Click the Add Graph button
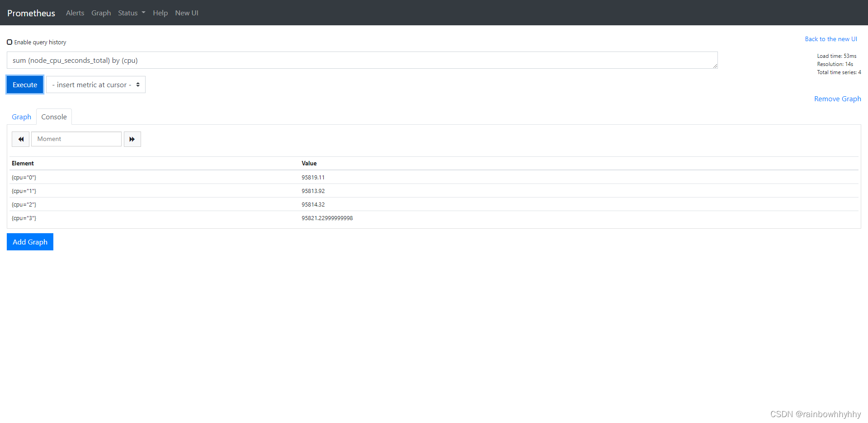 (x=30, y=242)
